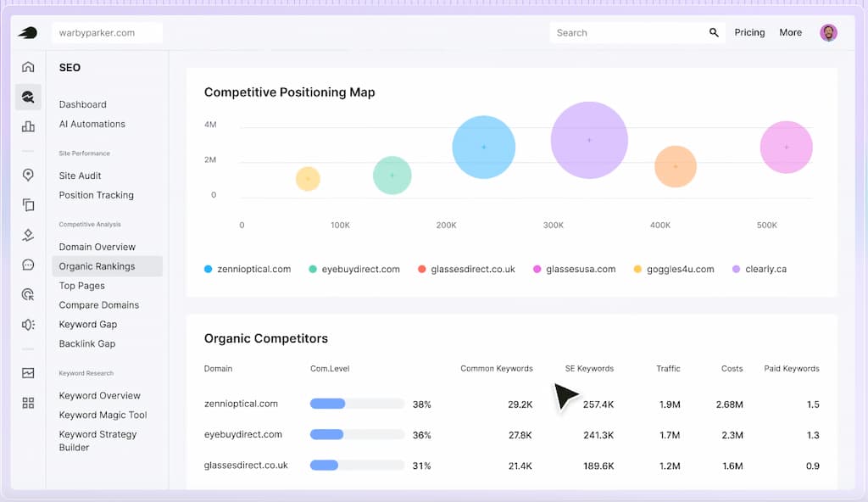Image resolution: width=868 pixels, height=502 pixels.
Task: Open the Pricing link
Action: [749, 33]
